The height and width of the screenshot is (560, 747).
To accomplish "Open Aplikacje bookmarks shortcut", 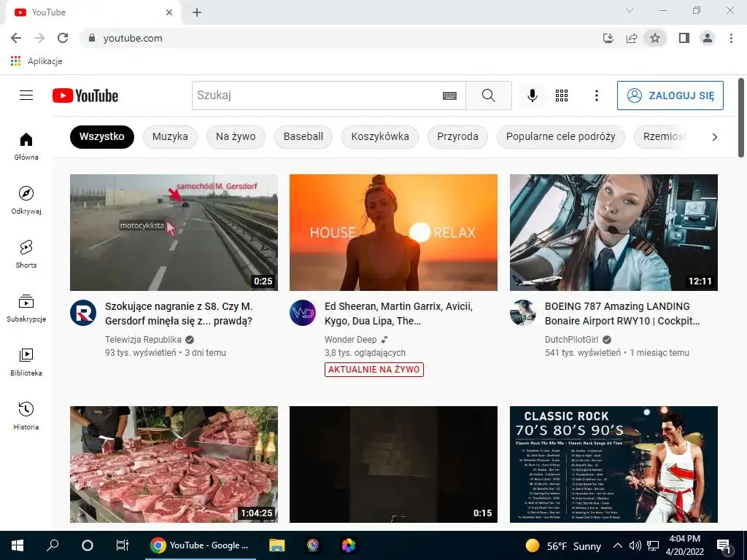I will [x=36, y=61].
